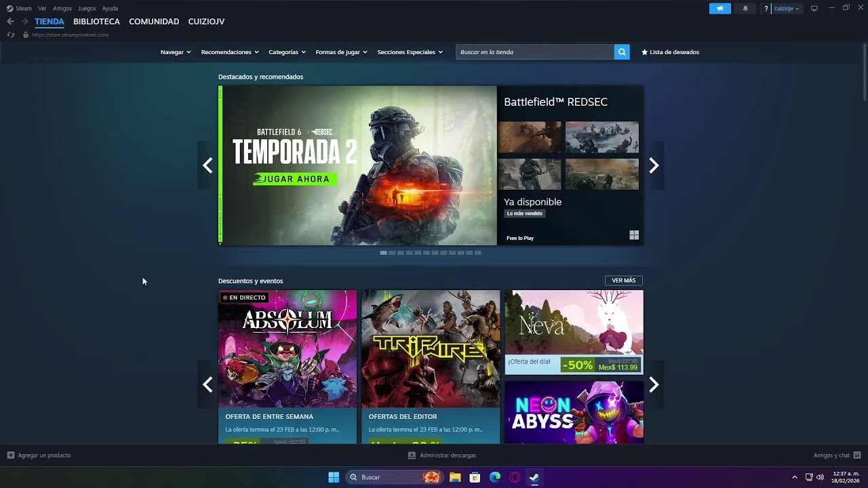This screenshot has width=868, height=488.
Task: Click the Steam logo menu
Action: [x=9, y=8]
